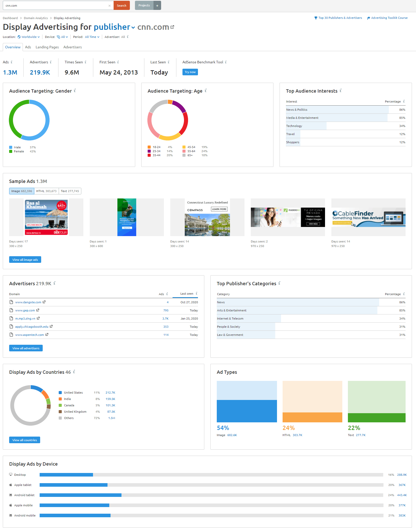Click the View all countries button
This screenshot has height=532, width=416.
[24, 440]
